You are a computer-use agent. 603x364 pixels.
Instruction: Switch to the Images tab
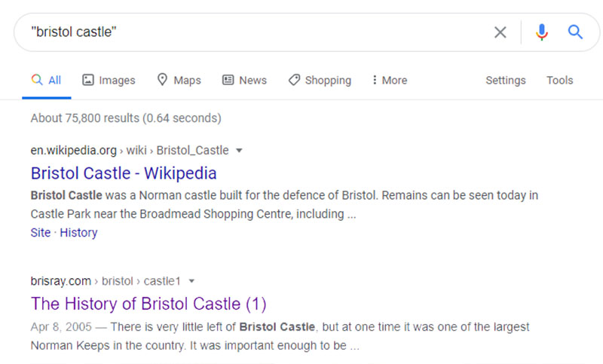[x=109, y=81]
